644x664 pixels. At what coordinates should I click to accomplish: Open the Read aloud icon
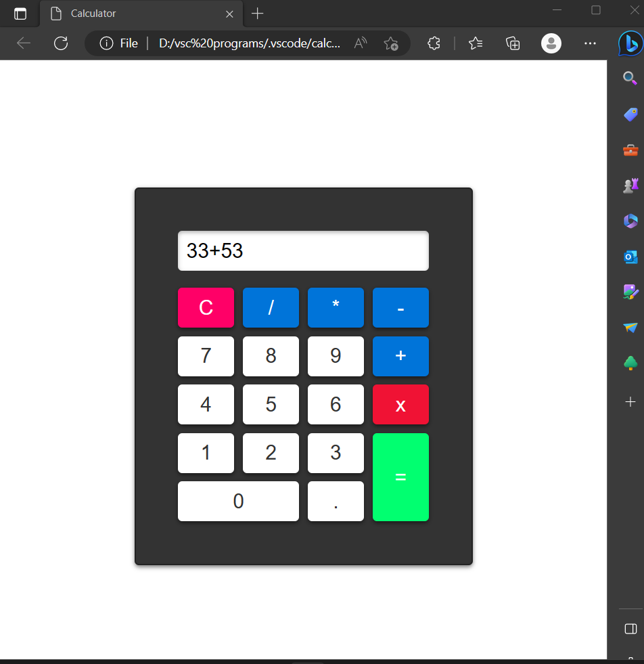(361, 43)
